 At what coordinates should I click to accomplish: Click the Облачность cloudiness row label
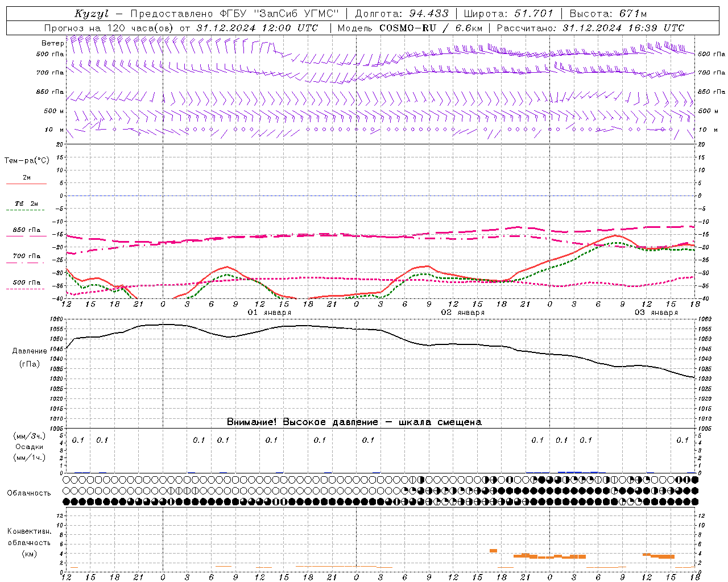(29, 493)
